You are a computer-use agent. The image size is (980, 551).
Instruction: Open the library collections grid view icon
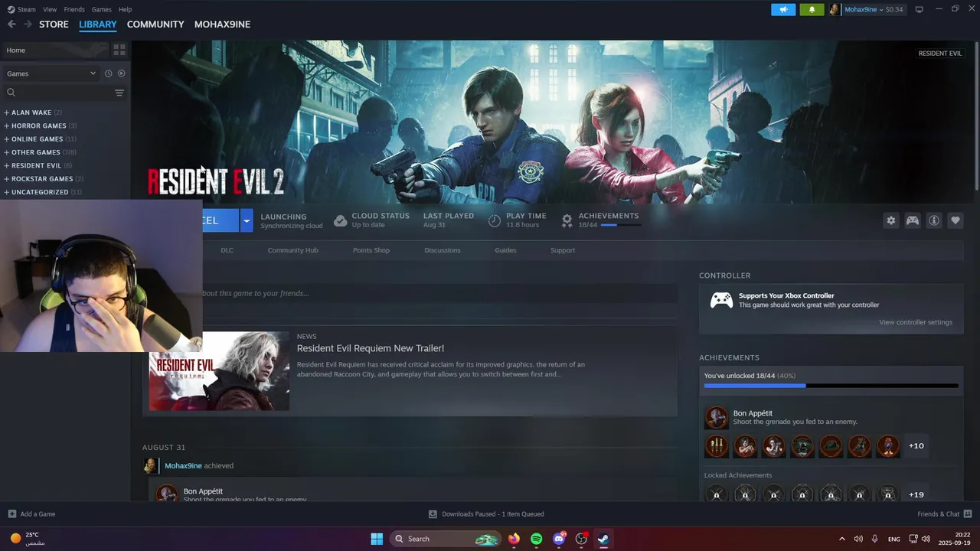(119, 50)
